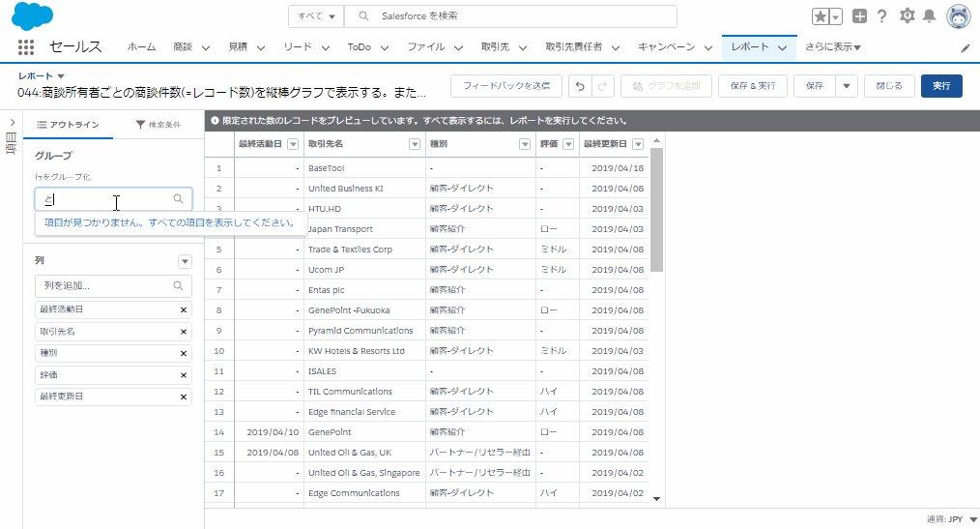Click the global actions plus icon
This screenshot has width=980, height=529.
point(859,16)
